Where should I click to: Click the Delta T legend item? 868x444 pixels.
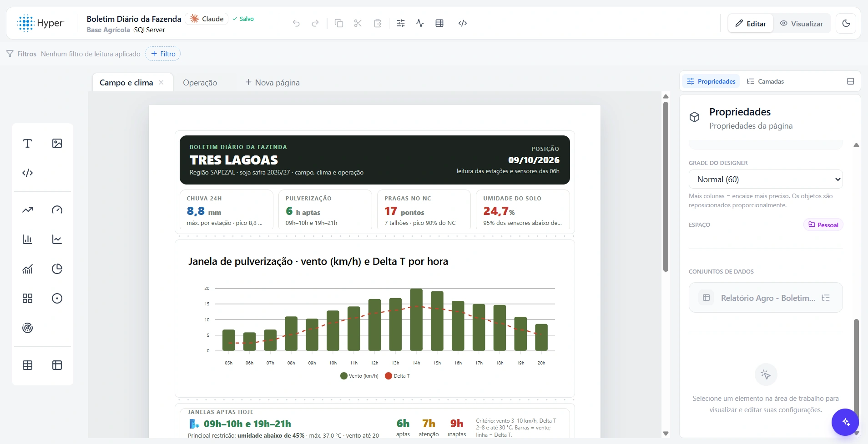tap(397, 376)
